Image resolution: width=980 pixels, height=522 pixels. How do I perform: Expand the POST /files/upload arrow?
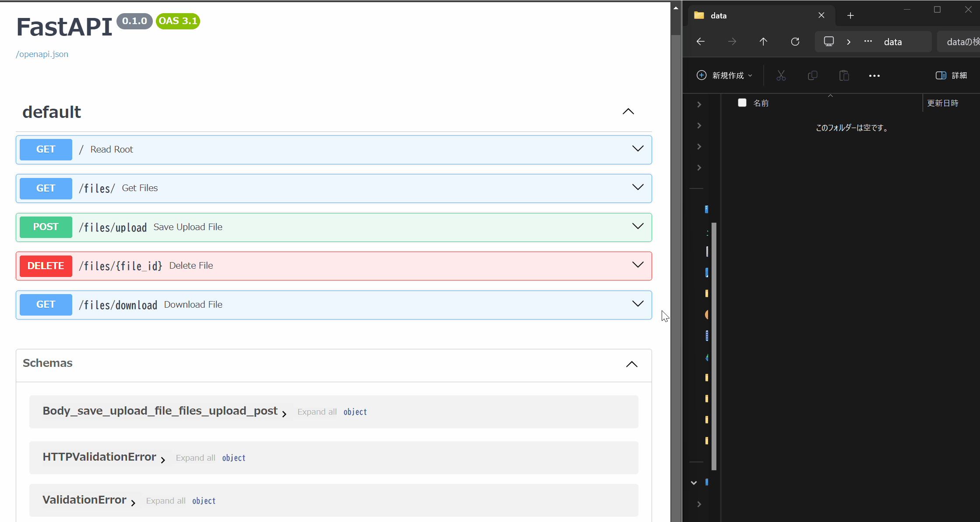pos(638,226)
